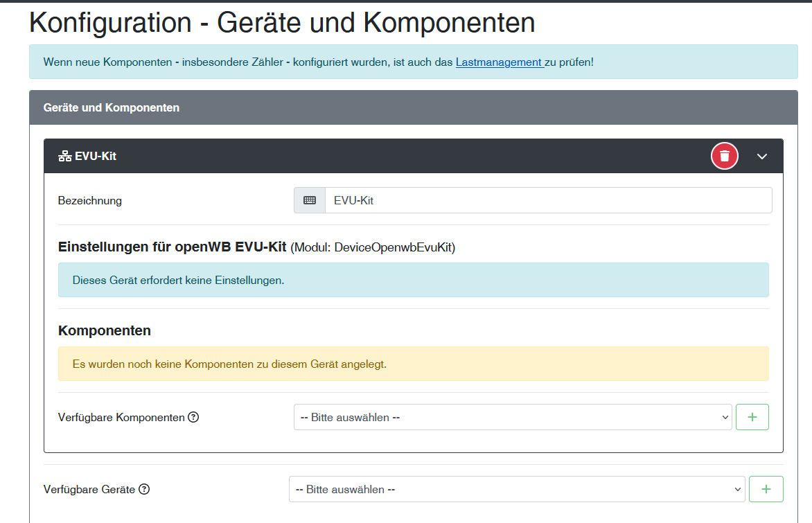Edit the Bezeichnung text field
The width and height of the screenshot is (812, 523).
point(547,200)
